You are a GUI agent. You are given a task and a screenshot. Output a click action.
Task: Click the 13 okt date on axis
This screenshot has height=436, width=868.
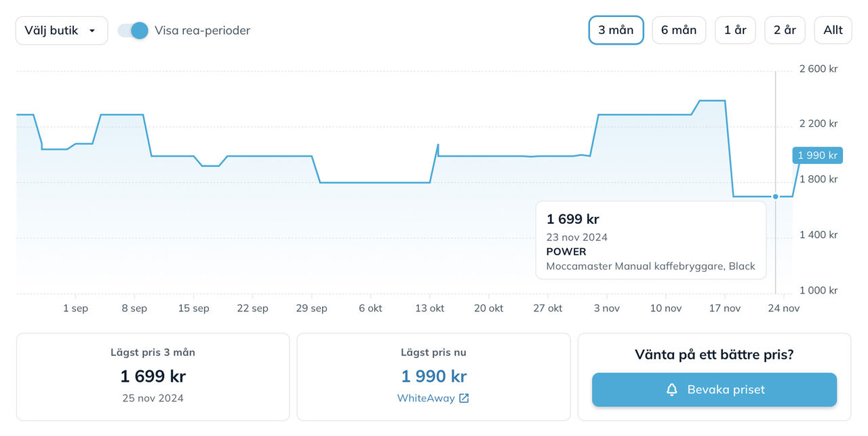point(430,308)
